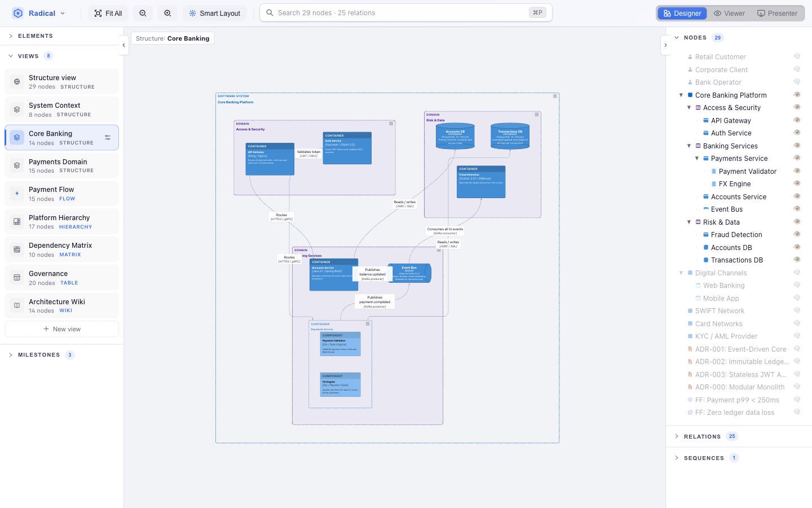Viewport: 812px width, 508px height.
Task: Open Dependency Matrix grid icon
Action: tap(17, 249)
